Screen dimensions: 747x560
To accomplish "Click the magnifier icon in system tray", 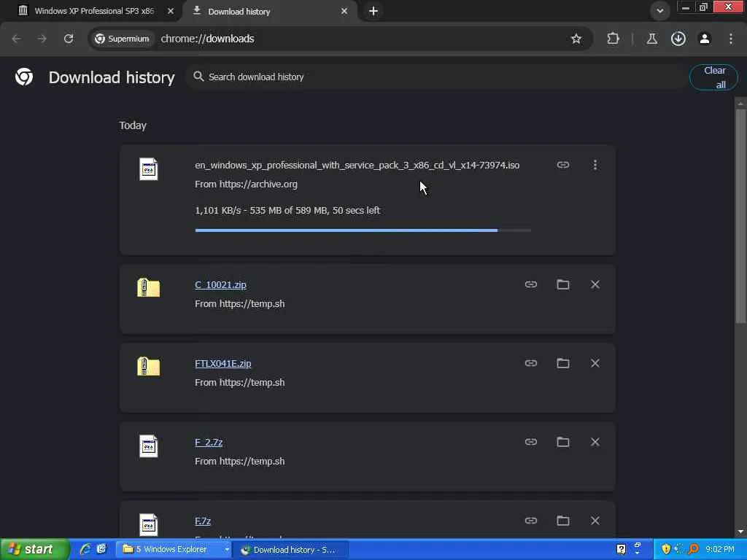I will click(694, 549).
